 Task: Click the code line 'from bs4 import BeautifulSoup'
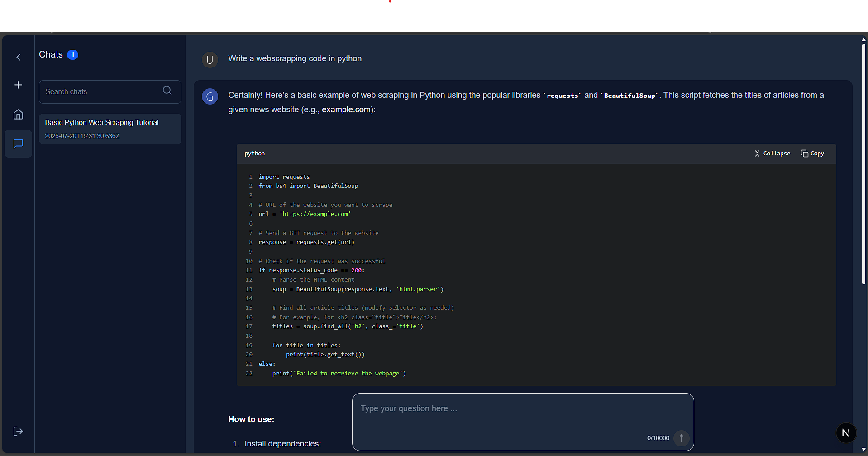308,186
